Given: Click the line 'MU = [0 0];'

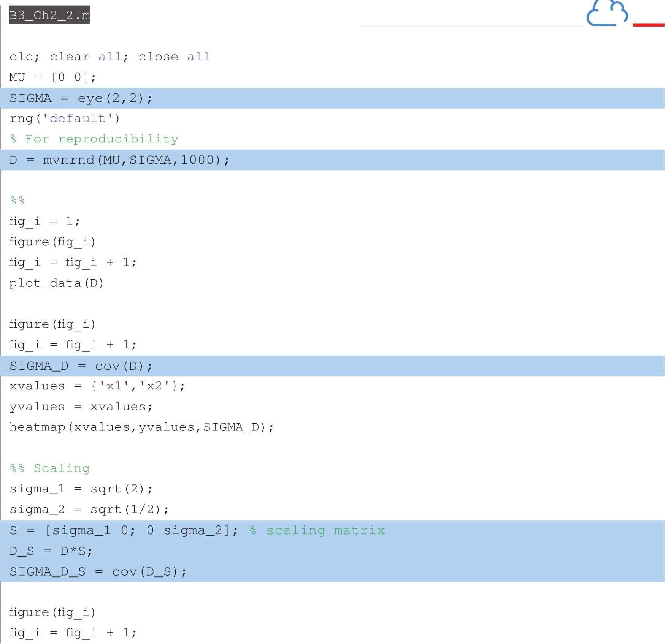Looking at the screenshot, I should click(x=52, y=77).
